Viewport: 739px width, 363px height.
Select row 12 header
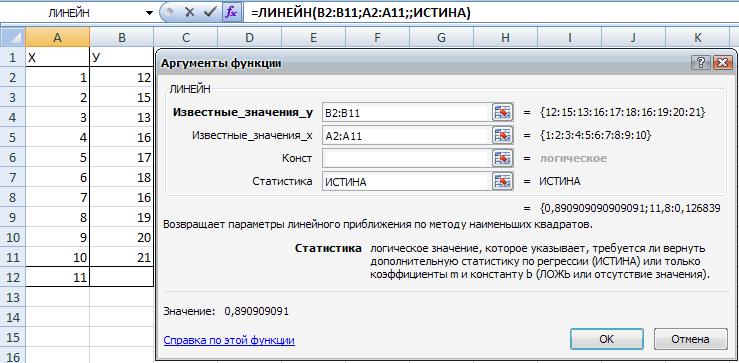12,277
